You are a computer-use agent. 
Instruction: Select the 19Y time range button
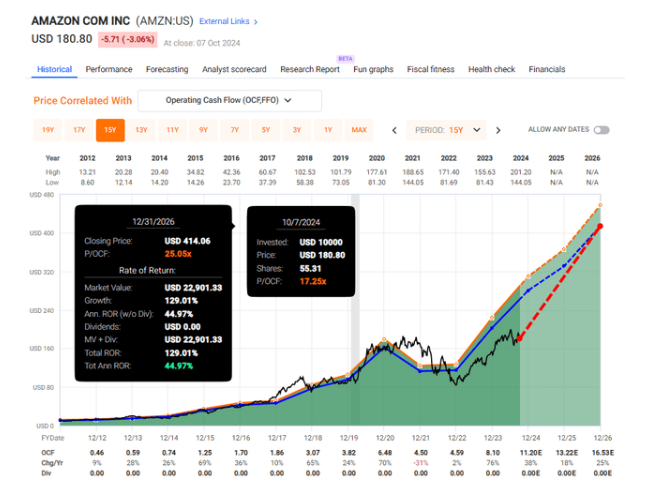[48, 130]
